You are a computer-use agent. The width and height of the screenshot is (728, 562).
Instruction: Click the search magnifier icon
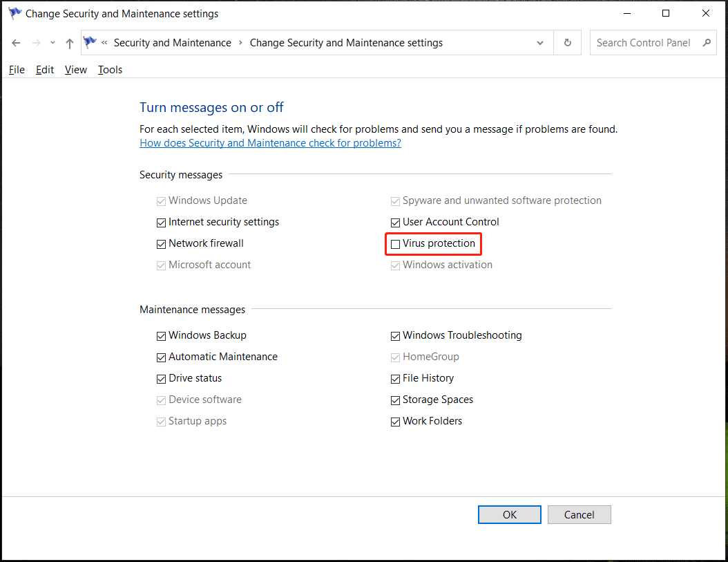click(706, 43)
